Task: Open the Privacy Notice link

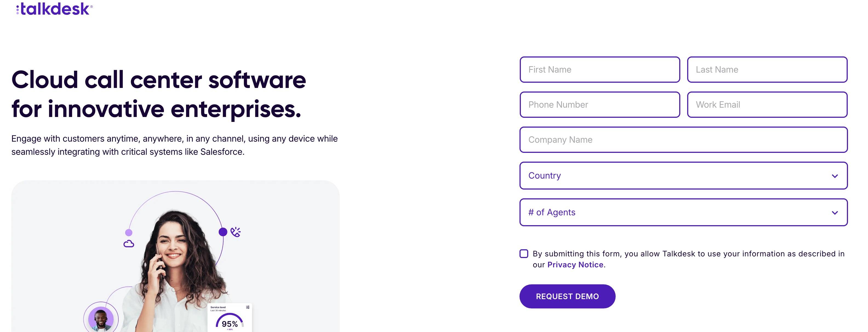Action: [575, 265]
